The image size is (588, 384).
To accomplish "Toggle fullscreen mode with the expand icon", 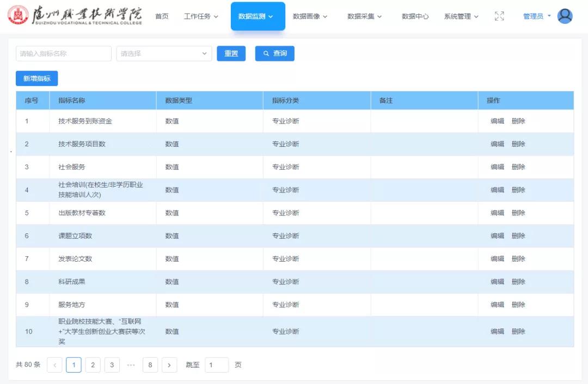I will click(499, 16).
